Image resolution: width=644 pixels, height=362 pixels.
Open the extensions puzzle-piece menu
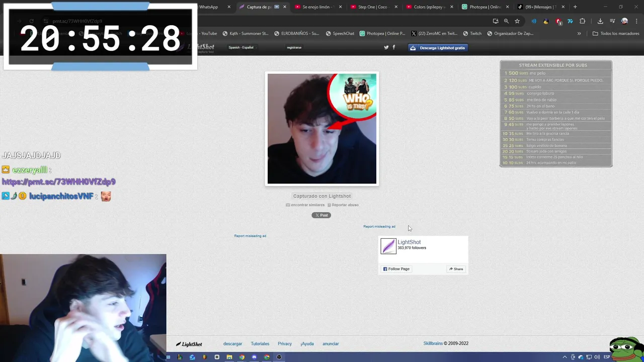pos(582,21)
